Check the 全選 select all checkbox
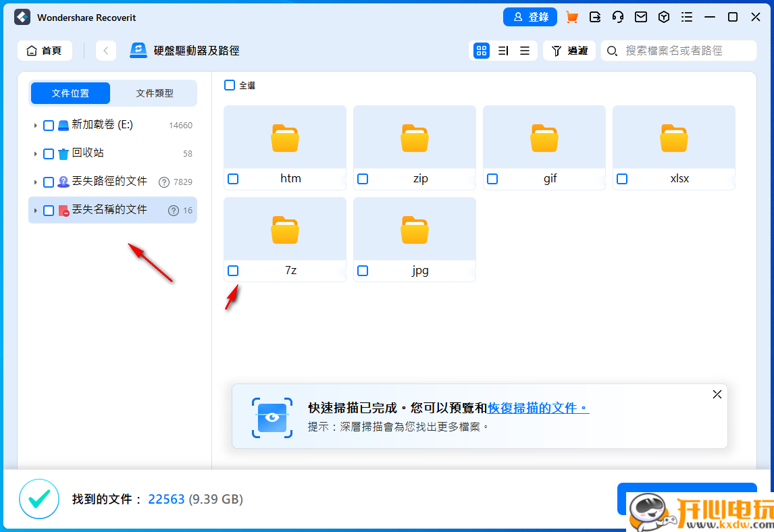This screenshot has height=532, width=774. point(230,86)
